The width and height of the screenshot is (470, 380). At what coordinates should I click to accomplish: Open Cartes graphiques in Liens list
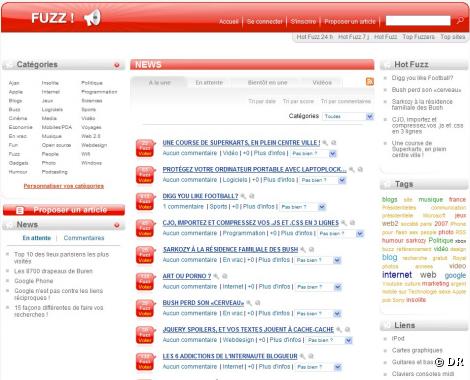click(x=417, y=350)
